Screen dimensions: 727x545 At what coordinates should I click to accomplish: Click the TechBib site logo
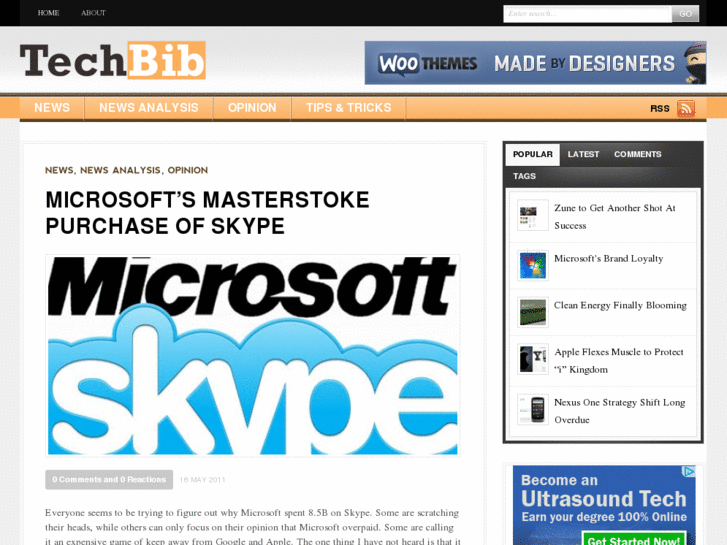(113, 61)
